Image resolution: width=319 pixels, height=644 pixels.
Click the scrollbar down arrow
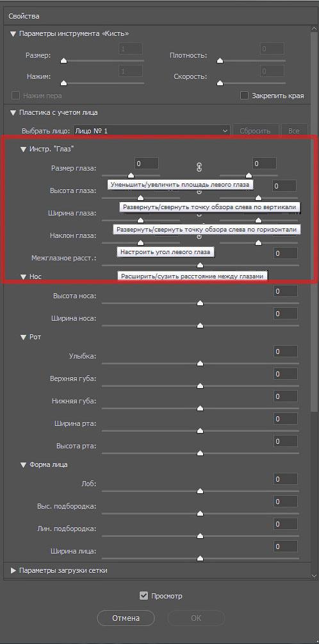coord(314,576)
